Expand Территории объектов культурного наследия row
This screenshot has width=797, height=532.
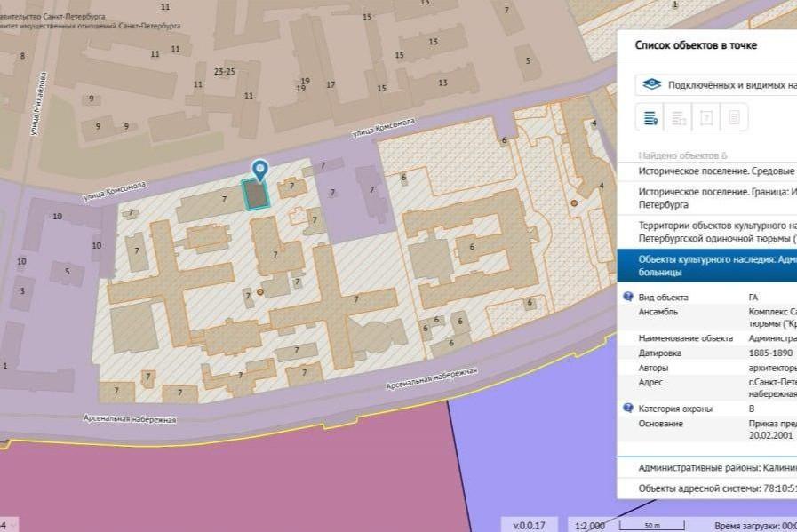707,232
